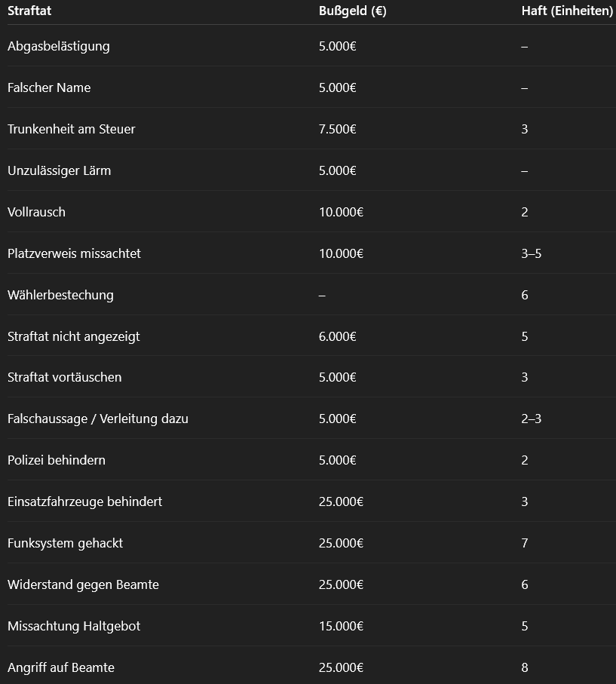Click the Haft (Einheiten) column header

coord(567,11)
